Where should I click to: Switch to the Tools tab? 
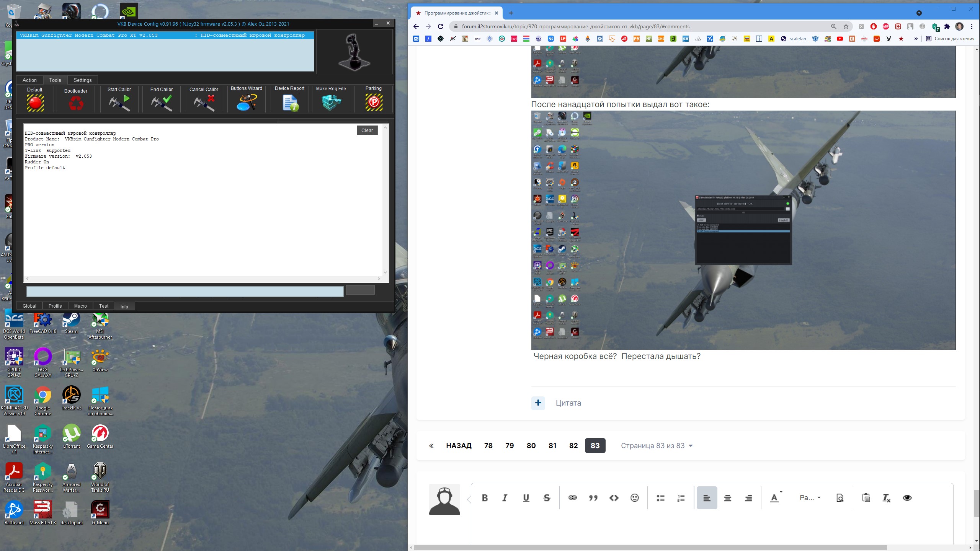[x=55, y=80]
